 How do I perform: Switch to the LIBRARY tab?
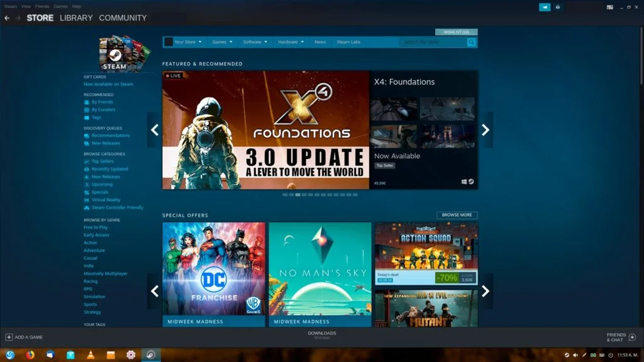coord(76,18)
